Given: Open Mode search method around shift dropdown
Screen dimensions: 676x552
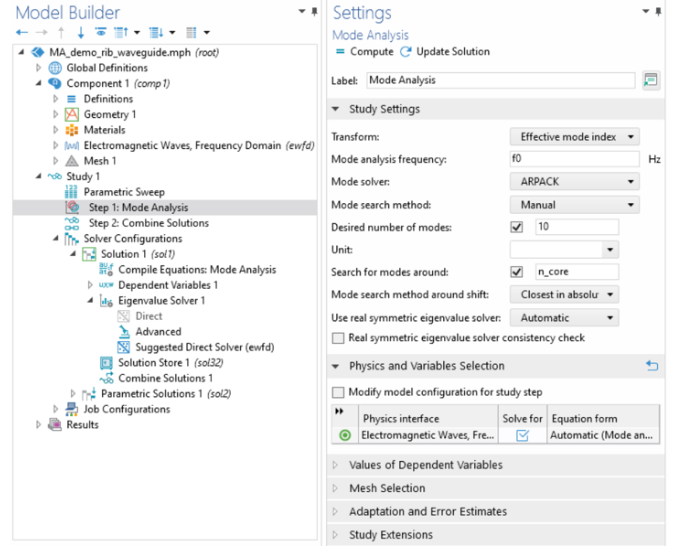Looking at the screenshot, I should (x=564, y=295).
